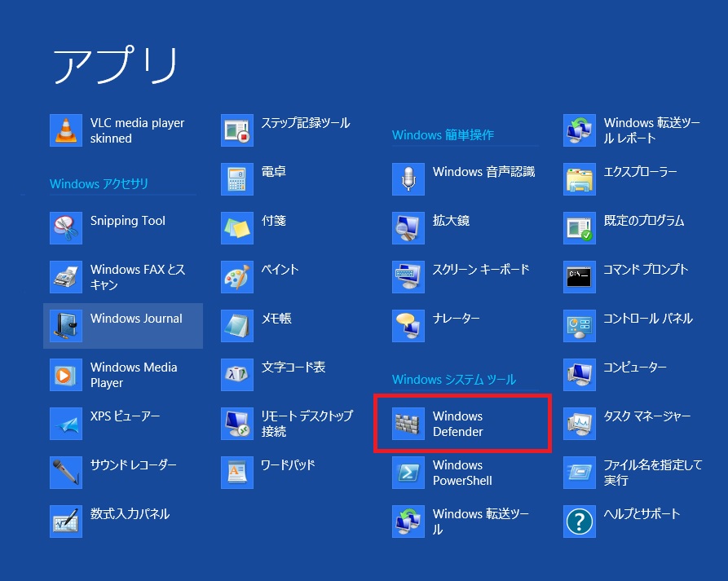
Task: Open the メモ帳 notepad icon
Action: click(x=237, y=326)
